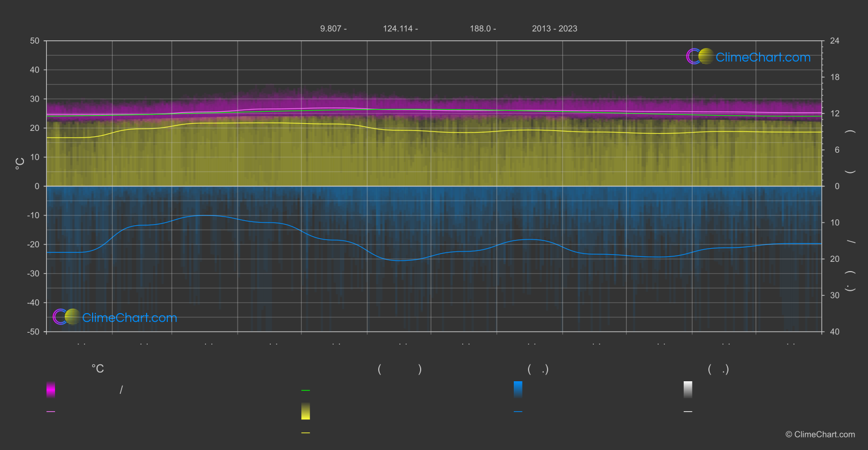Toggle the magenta line legend marker
This screenshot has height=450, width=868.
[x=51, y=412]
